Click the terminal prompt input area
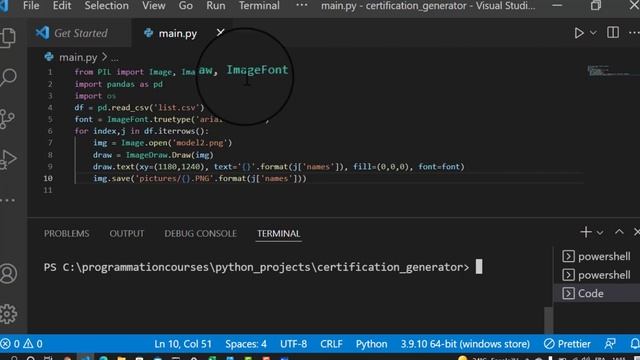Viewport: 640px width, 360px height. point(479,267)
